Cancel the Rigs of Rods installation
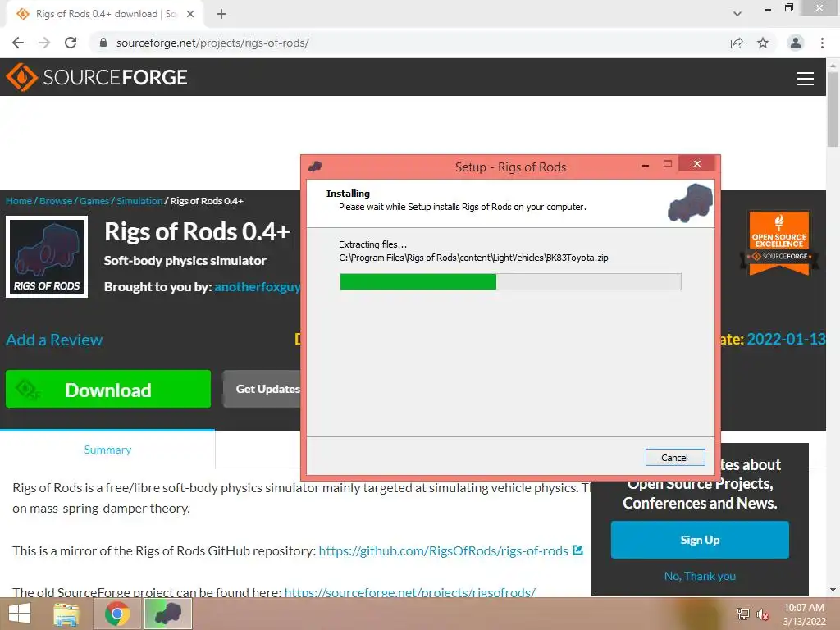Image resolution: width=840 pixels, height=630 pixels. click(x=674, y=458)
